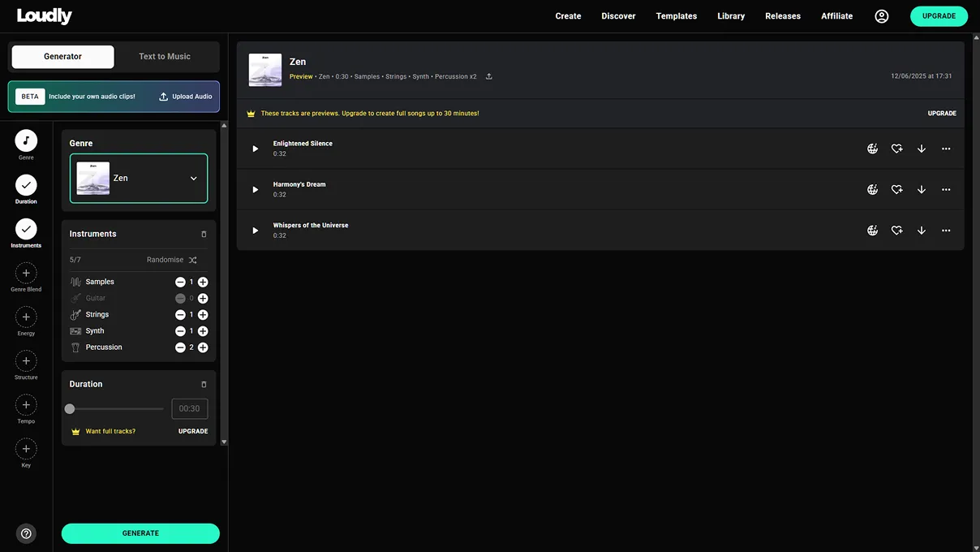The width and height of the screenshot is (980, 552).
Task: Go to the Library page
Action: click(731, 16)
